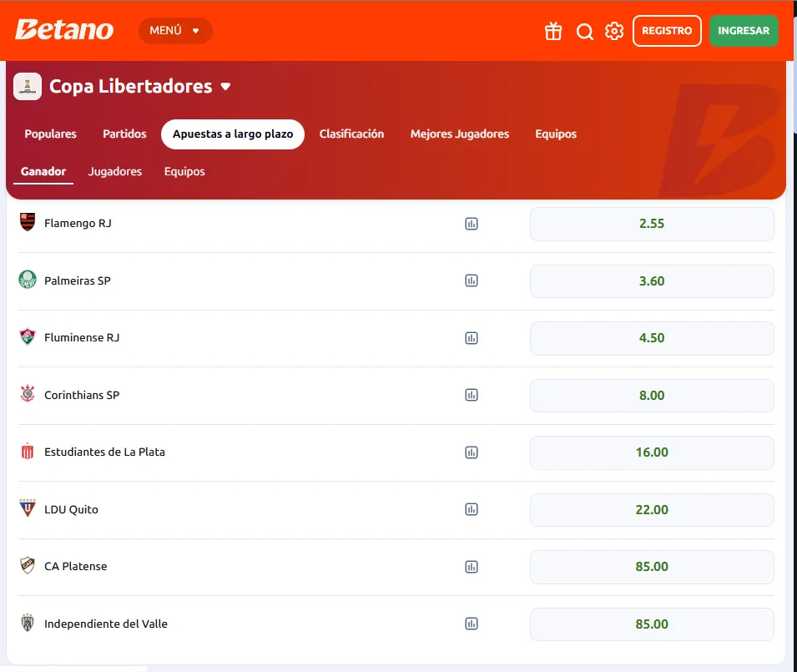The image size is (797, 672).
Task: Click the LDU Quito club crest
Action: (28, 508)
